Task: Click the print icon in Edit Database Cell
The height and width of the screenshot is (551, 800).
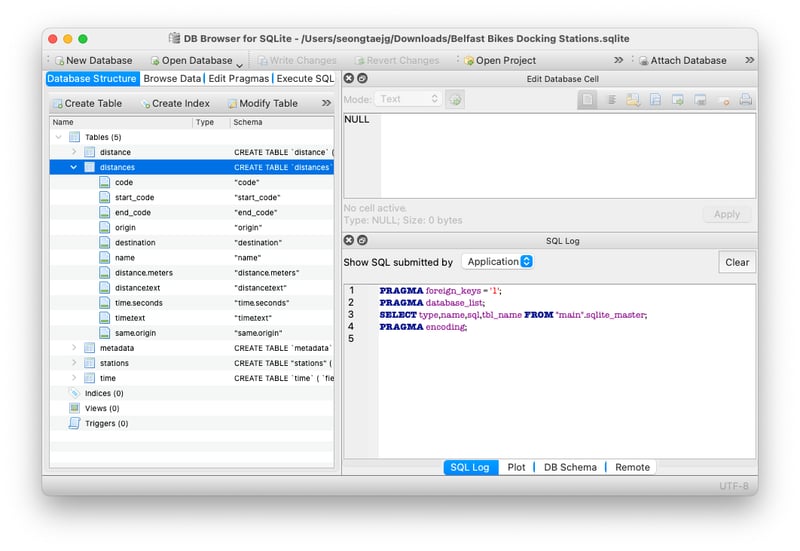Action: [x=745, y=100]
